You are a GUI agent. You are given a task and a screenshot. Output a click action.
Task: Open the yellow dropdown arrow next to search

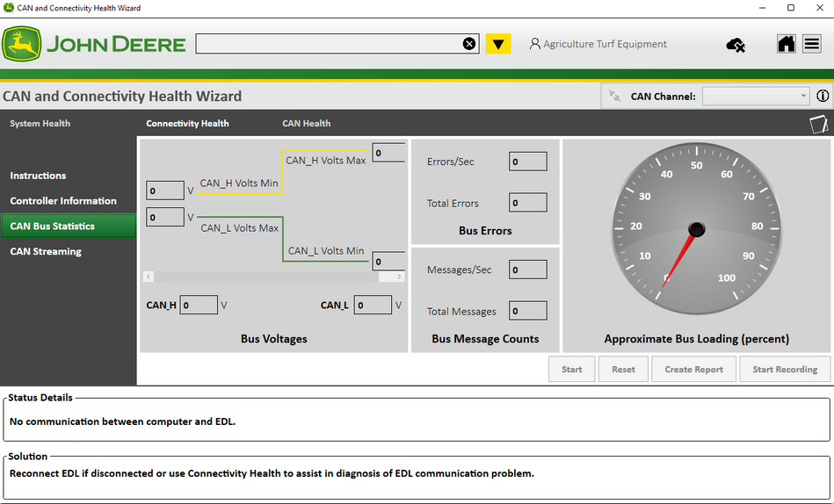[x=498, y=44]
